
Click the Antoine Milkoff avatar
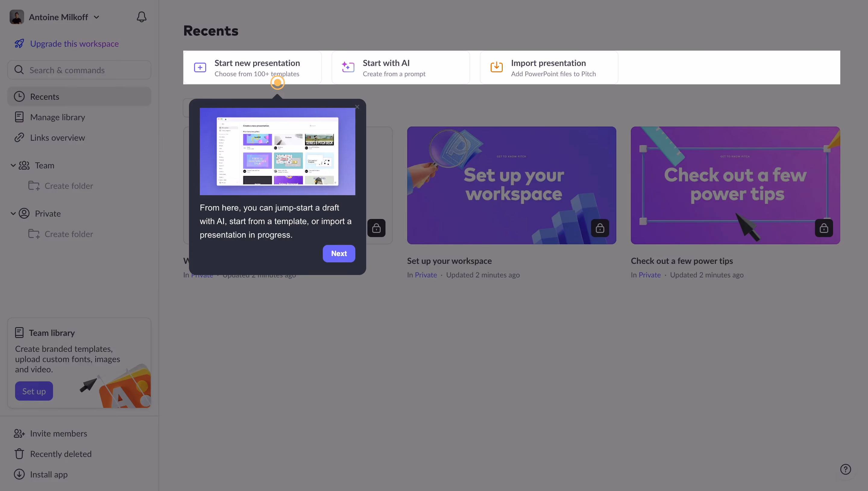pos(17,17)
